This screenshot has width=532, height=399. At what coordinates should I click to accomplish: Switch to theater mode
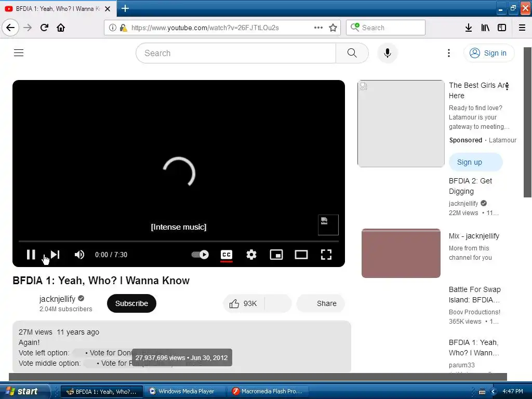(301, 255)
